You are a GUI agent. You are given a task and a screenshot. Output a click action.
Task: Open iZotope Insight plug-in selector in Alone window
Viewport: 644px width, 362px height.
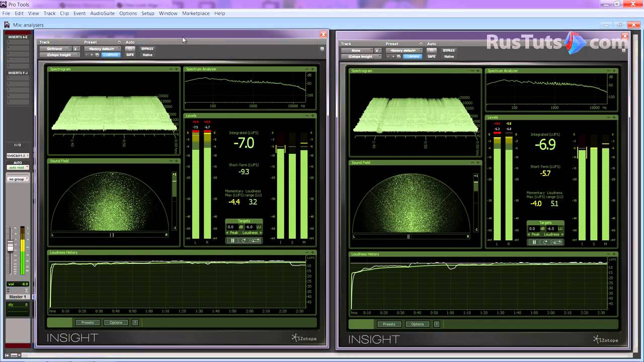point(361,57)
